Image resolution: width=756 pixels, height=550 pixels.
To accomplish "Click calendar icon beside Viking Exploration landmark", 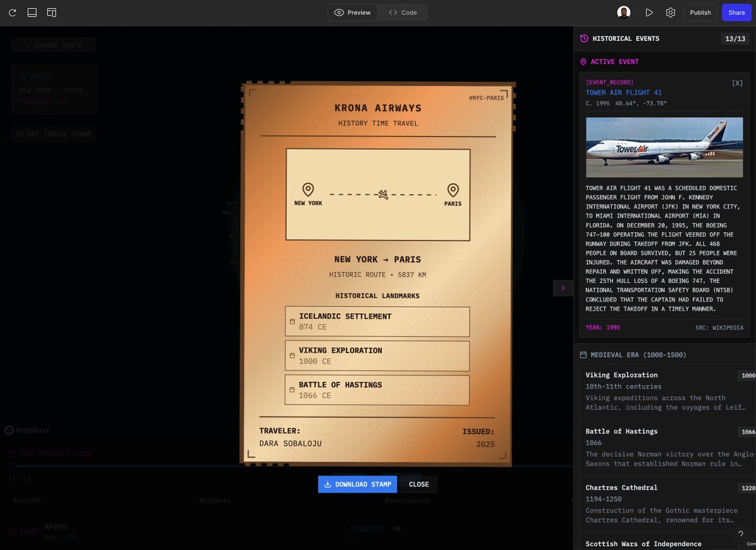I will (292, 355).
